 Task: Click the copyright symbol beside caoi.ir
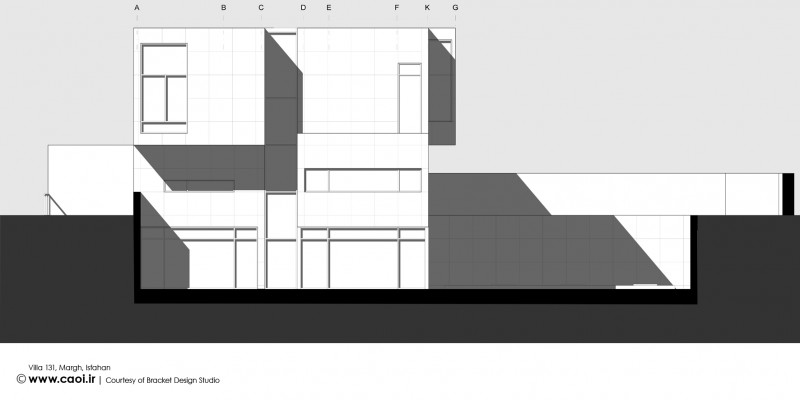(x=21, y=379)
